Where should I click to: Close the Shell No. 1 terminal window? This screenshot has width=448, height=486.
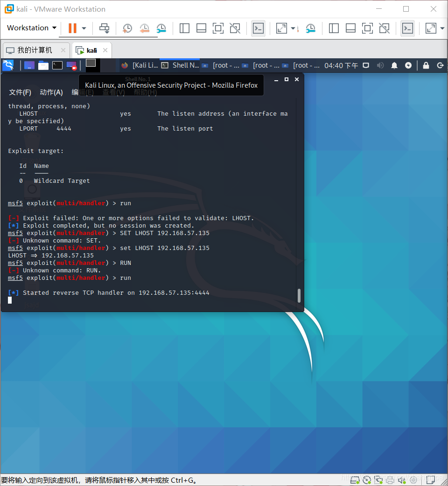click(297, 79)
